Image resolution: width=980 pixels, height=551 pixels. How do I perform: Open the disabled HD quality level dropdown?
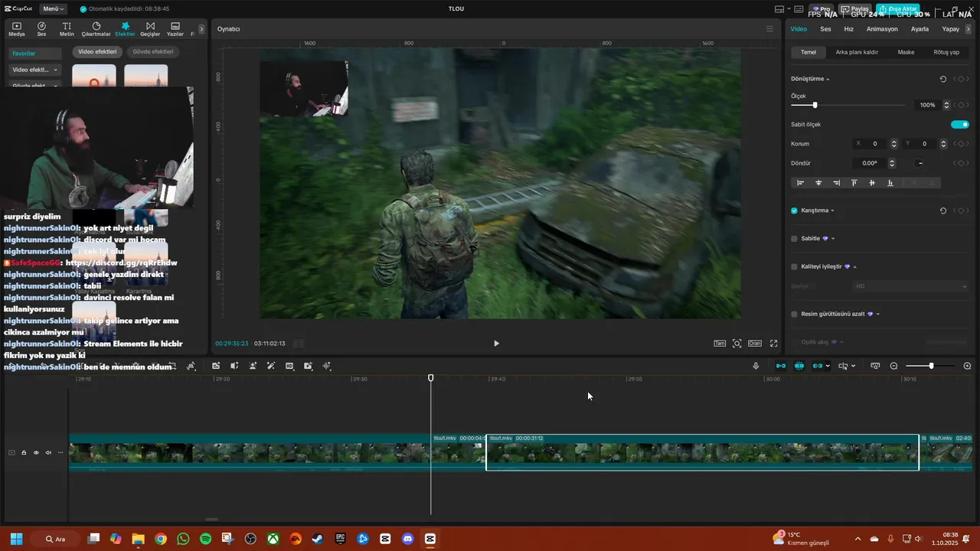pos(911,285)
